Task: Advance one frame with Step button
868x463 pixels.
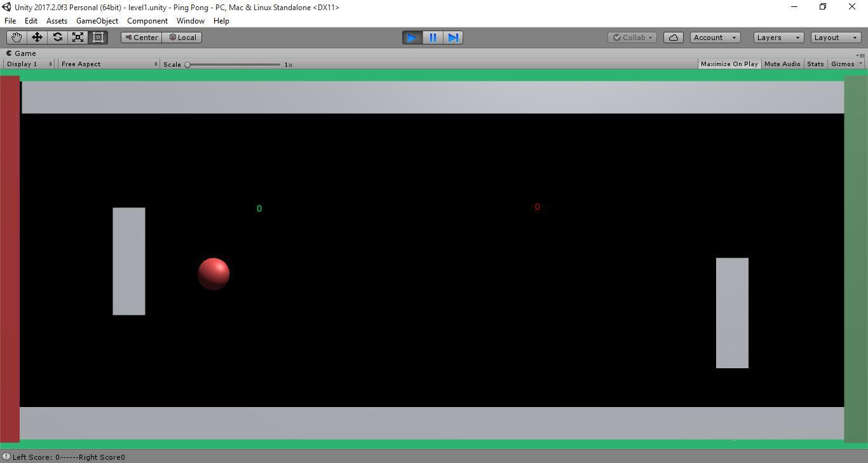Action: click(453, 38)
